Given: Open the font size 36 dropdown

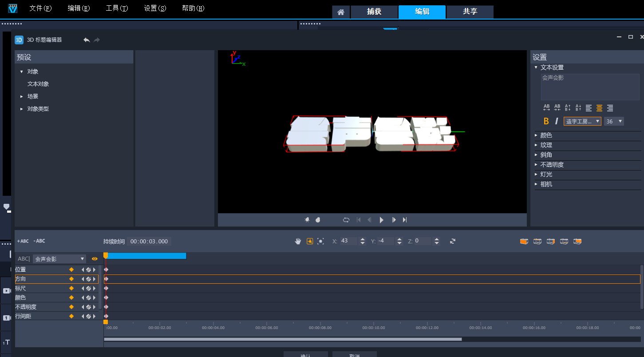Looking at the screenshot, I should [614, 121].
